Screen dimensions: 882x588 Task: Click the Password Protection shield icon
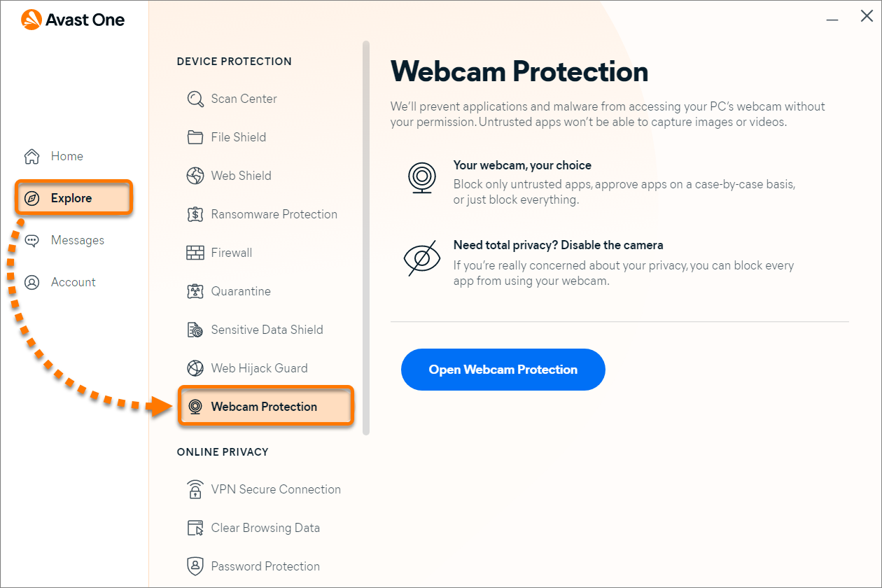pos(195,566)
